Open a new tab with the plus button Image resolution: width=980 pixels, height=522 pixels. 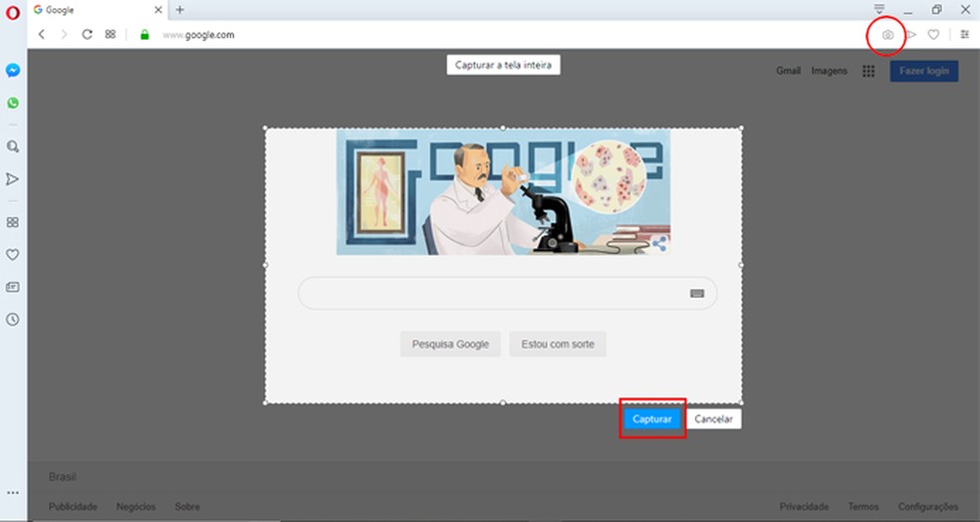180,9
